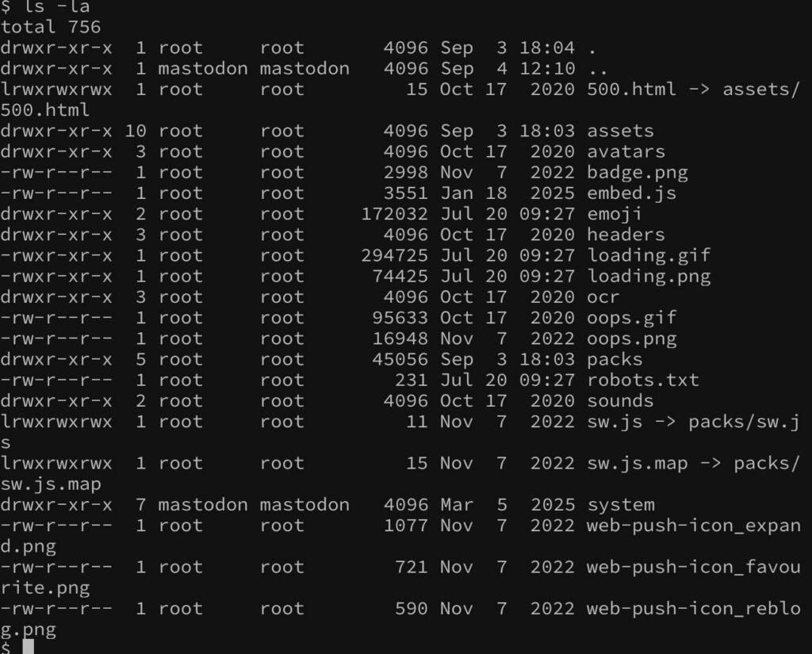Click the 'system' directory owned by mastodon
Viewport: 812px width, 654px height.
(x=620, y=505)
